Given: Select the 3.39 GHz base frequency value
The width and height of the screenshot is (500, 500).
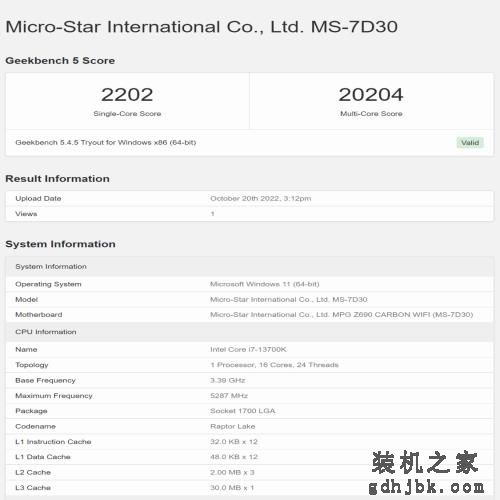Looking at the screenshot, I should tap(228, 380).
